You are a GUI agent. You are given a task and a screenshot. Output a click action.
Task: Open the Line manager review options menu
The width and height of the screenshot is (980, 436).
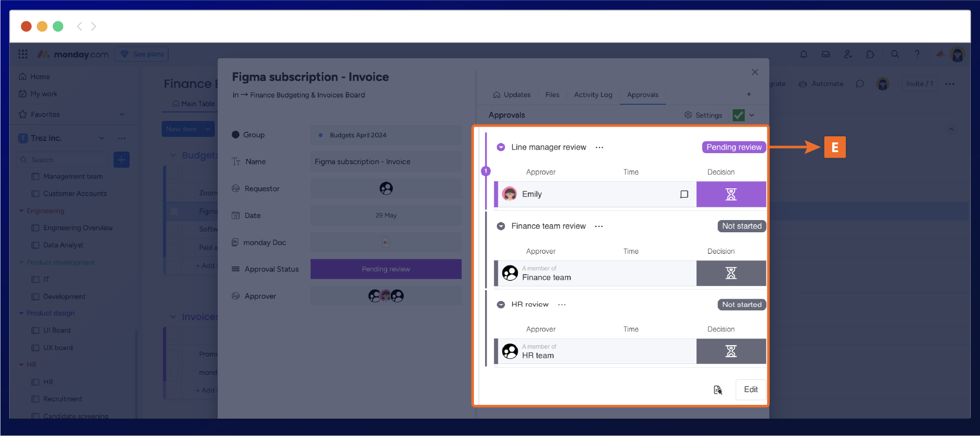pos(599,148)
